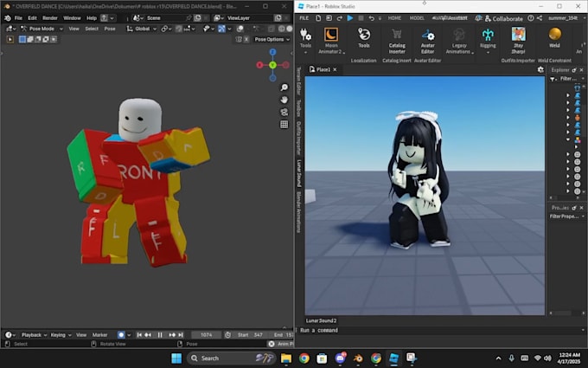Toggle snapping magnet in Blender header

pyautogui.click(x=179, y=29)
